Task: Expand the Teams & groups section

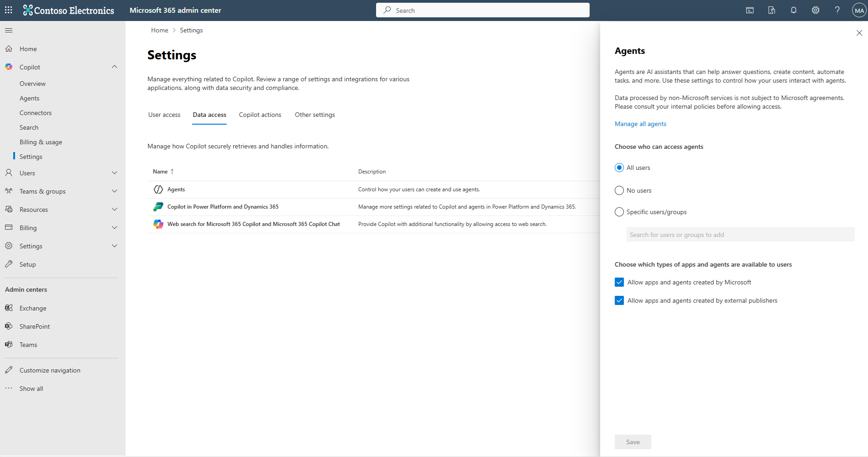Action: [115, 191]
